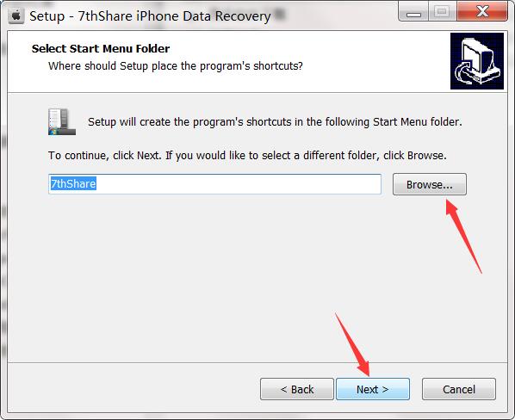Click the highlighted 7thShare folder name text
The image size is (515, 420).
(x=73, y=184)
